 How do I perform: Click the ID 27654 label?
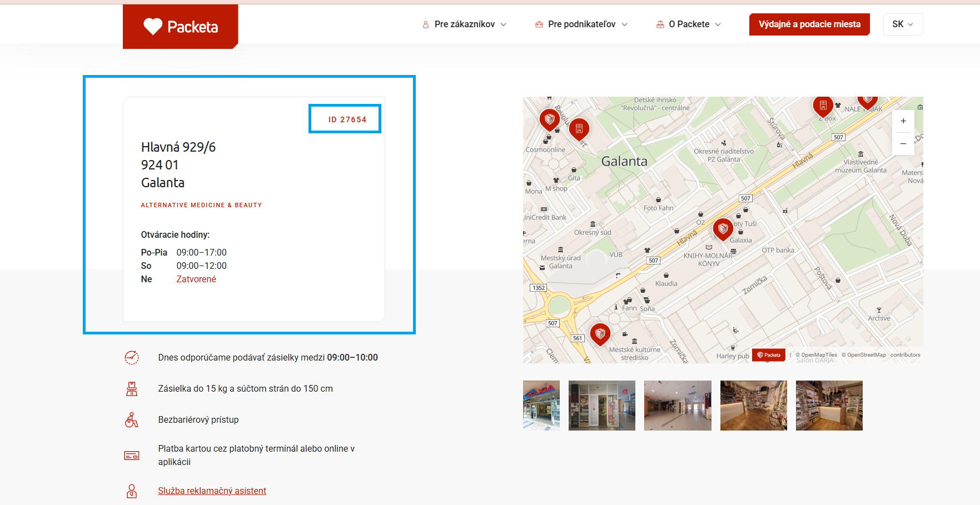347,119
